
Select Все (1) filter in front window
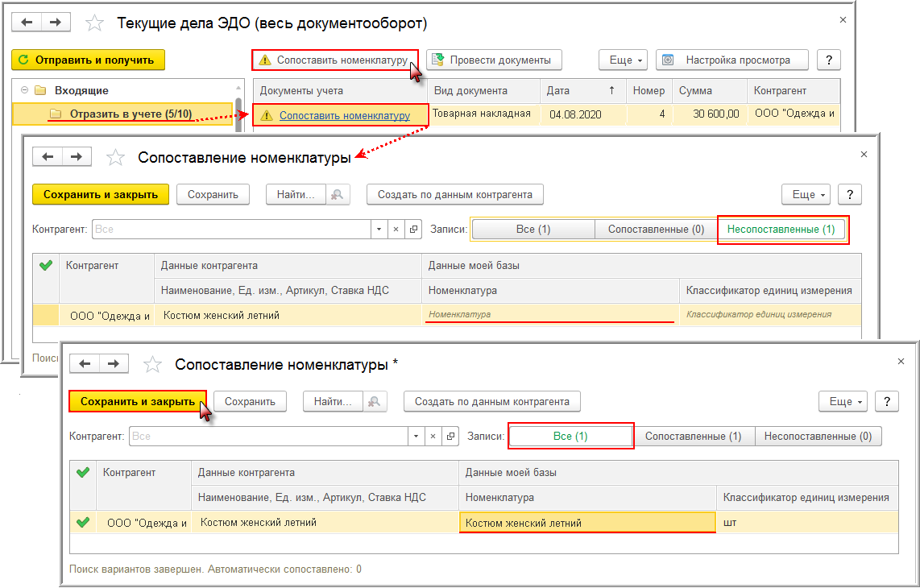pyautogui.click(x=571, y=437)
